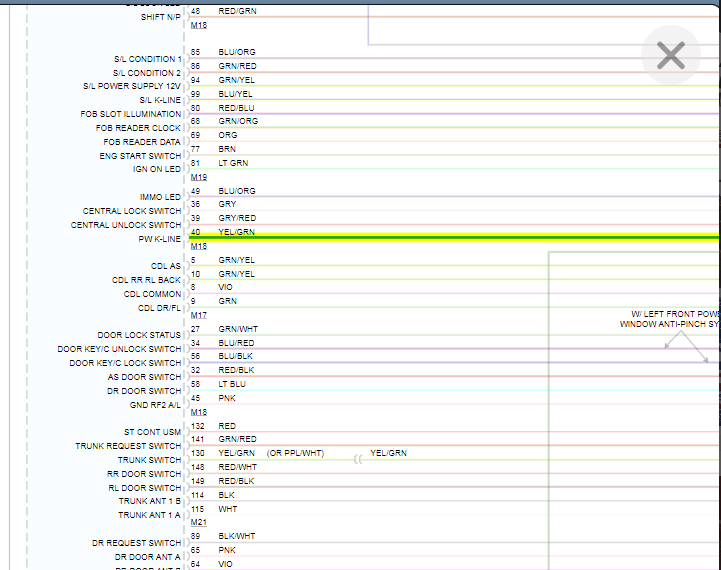Viewport: 721px width, 570px height.
Task: Open connector link M21
Action: (199, 522)
